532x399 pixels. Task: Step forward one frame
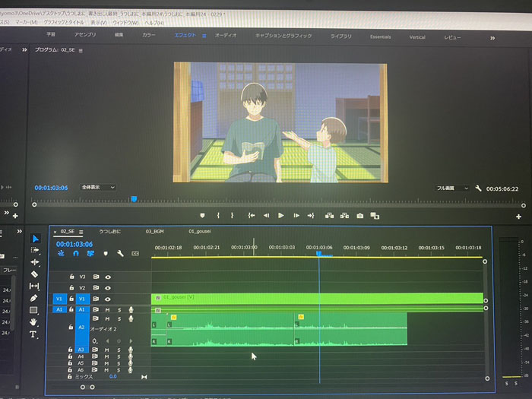tap(296, 215)
